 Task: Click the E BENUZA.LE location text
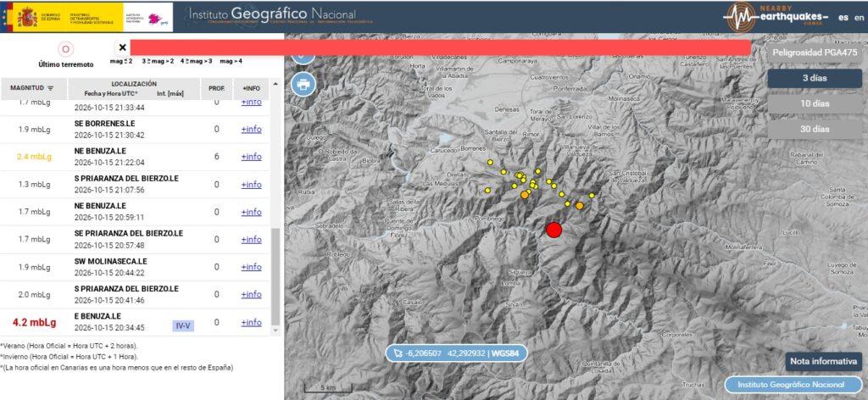pos(97,316)
